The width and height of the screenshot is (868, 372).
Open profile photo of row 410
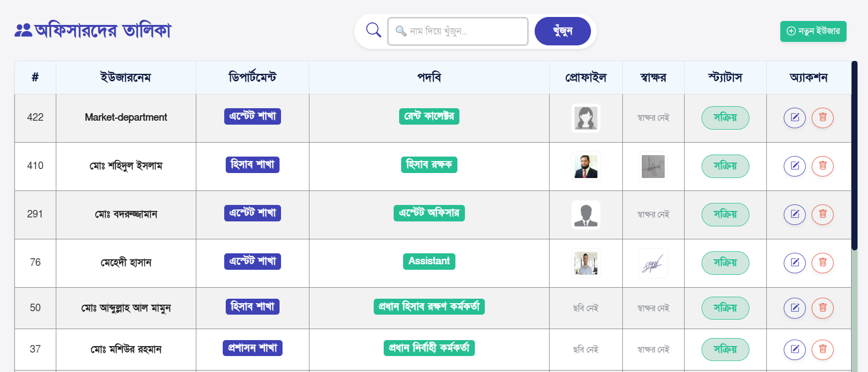click(586, 166)
